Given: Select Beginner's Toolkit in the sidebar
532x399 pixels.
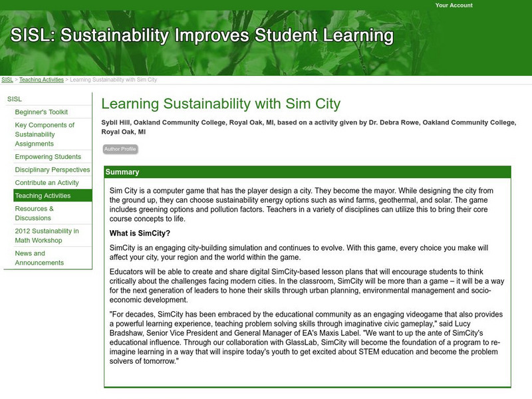Looking at the screenshot, I should [x=41, y=110].
